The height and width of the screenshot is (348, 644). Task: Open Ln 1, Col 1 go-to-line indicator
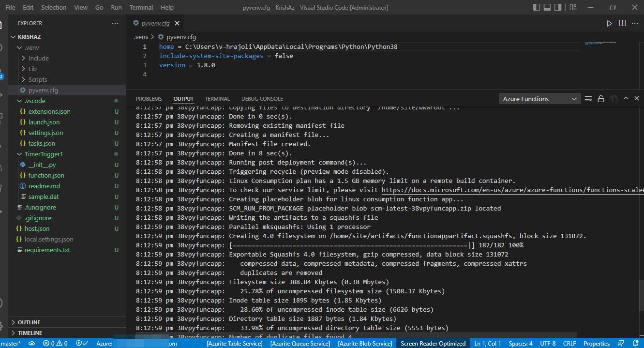[488, 343]
